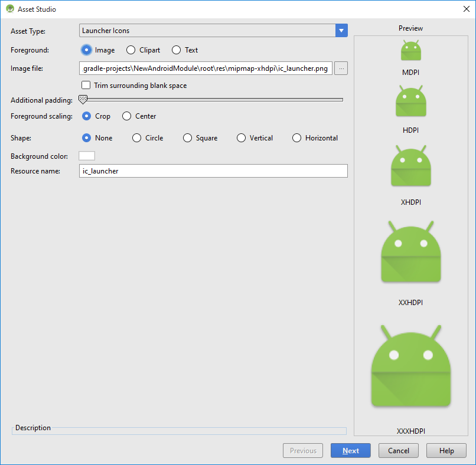Screen dimensions: 476x465
Task: Choose Horizontal shape option
Action: [x=296, y=137]
